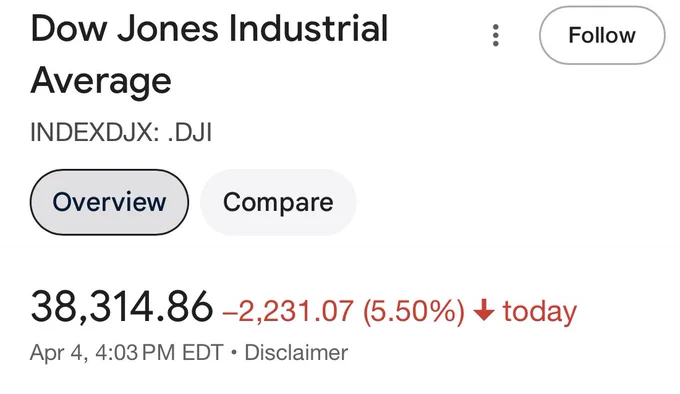Switch to the Compare tab
The height and width of the screenshot is (394, 680).
click(278, 202)
